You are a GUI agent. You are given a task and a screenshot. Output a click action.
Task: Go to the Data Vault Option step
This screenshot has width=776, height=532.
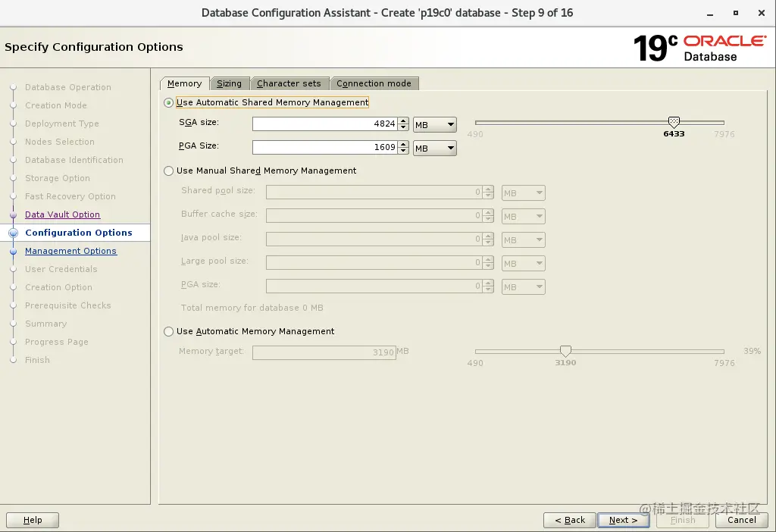pyautogui.click(x=62, y=214)
